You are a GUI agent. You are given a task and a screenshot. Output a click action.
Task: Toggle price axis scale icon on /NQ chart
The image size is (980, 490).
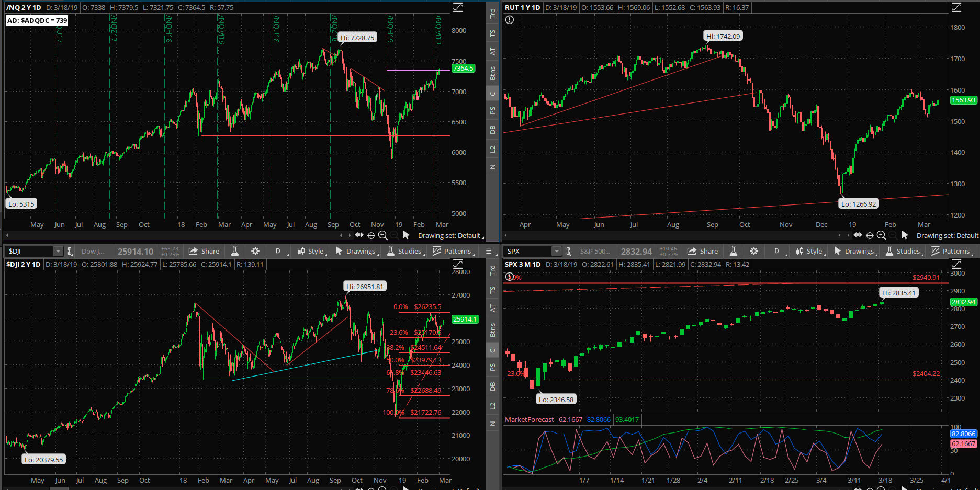click(457, 7)
